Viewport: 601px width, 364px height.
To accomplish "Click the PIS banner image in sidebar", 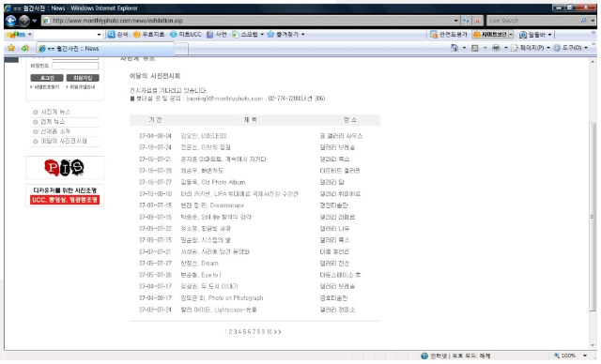I will pyautogui.click(x=65, y=167).
